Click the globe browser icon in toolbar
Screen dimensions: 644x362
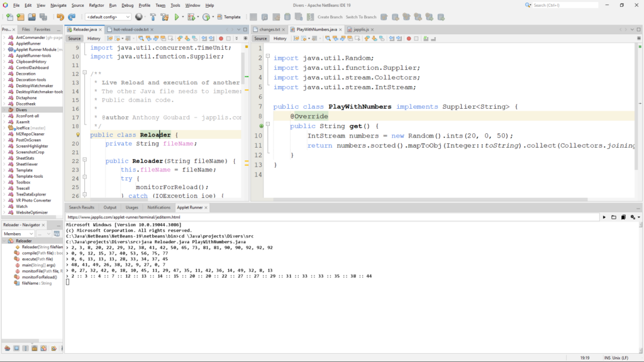coord(139,17)
